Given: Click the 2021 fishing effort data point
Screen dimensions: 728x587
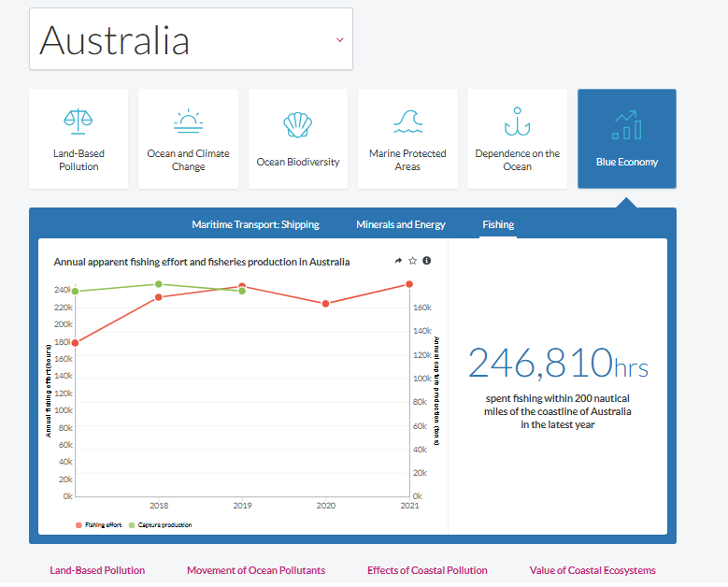Looking at the screenshot, I should [x=409, y=284].
